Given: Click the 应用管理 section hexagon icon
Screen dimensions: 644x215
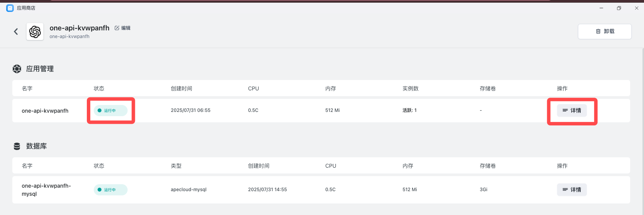Looking at the screenshot, I should pyautogui.click(x=17, y=69).
